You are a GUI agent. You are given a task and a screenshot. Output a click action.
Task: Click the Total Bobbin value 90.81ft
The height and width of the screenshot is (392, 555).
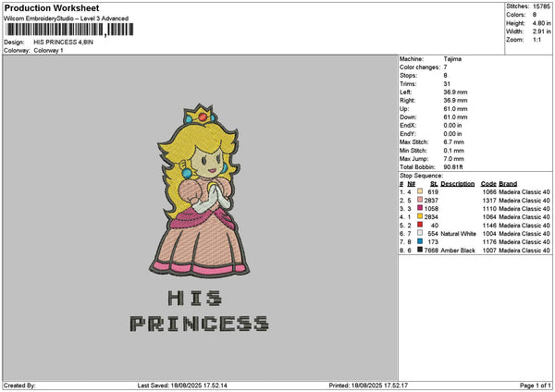click(x=453, y=167)
